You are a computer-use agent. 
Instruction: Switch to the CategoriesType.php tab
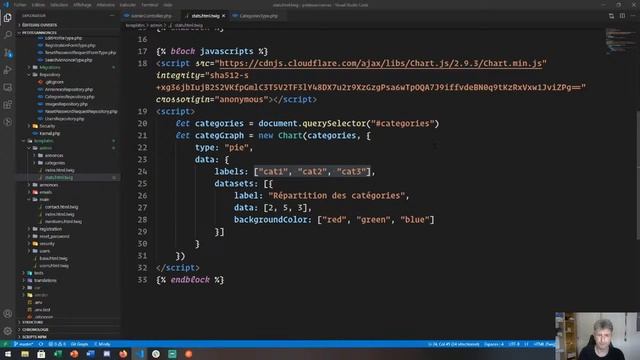tap(258, 16)
